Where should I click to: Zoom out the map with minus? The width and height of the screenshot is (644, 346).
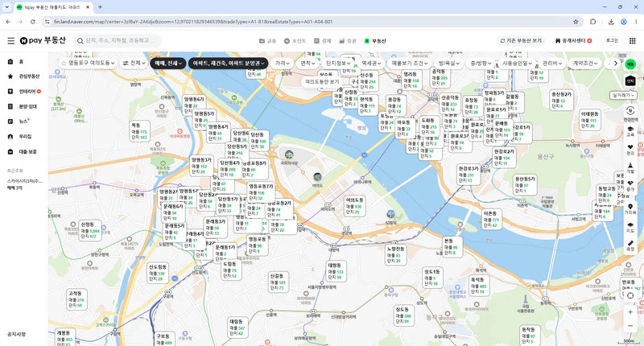click(x=630, y=326)
